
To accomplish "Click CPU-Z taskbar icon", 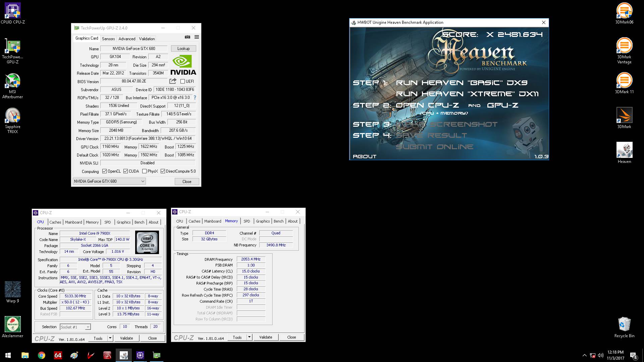I will (x=140, y=355).
